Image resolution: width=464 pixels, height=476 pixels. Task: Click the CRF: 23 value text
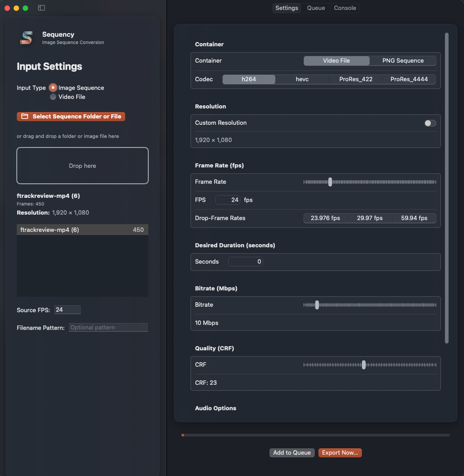coord(206,383)
